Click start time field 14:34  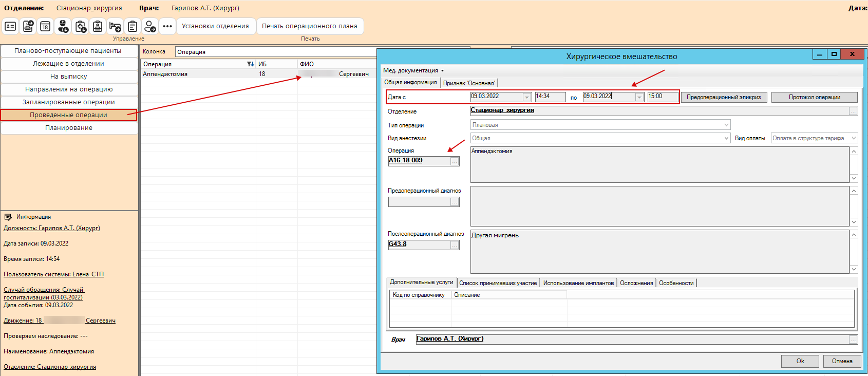tap(550, 97)
